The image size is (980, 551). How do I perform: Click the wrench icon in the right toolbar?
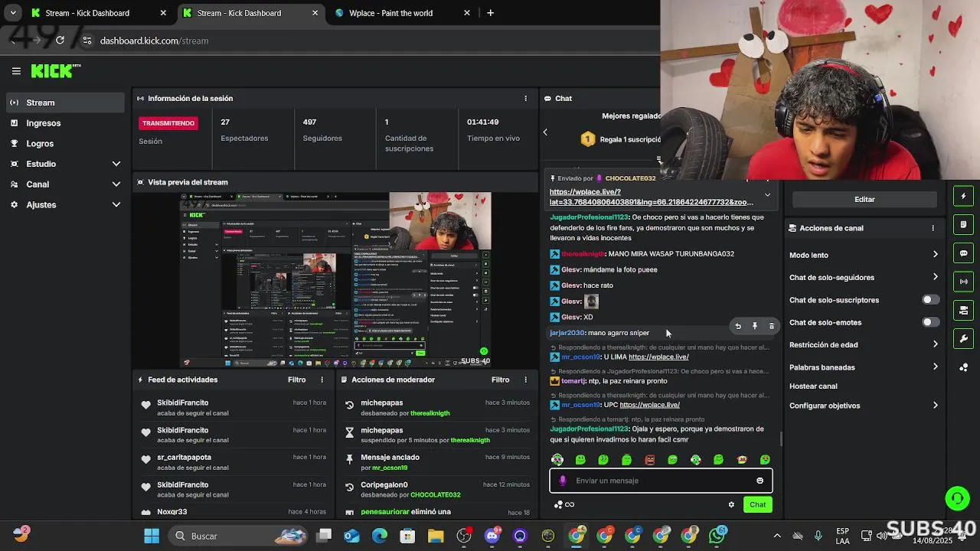pos(963,338)
